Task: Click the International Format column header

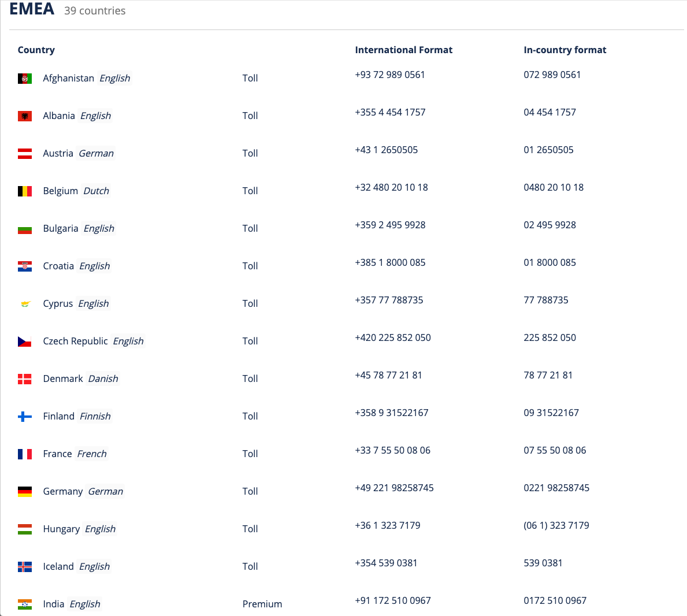Action: (x=403, y=50)
